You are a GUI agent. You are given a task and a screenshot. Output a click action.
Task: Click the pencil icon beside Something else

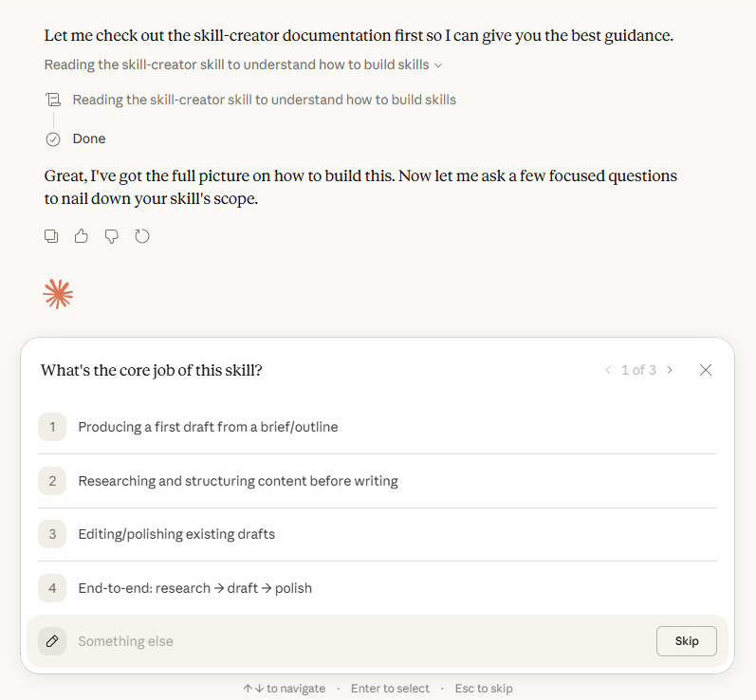point(52,640)
